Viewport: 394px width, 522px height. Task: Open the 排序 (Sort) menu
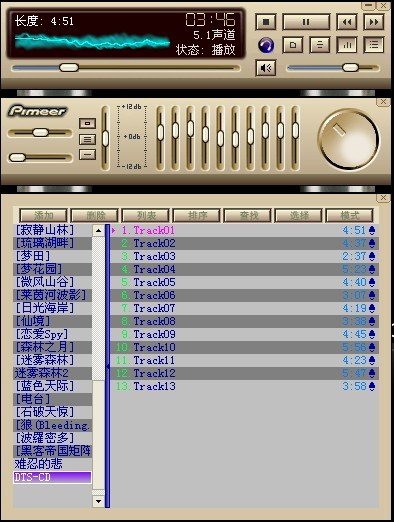tap(197, 216)
